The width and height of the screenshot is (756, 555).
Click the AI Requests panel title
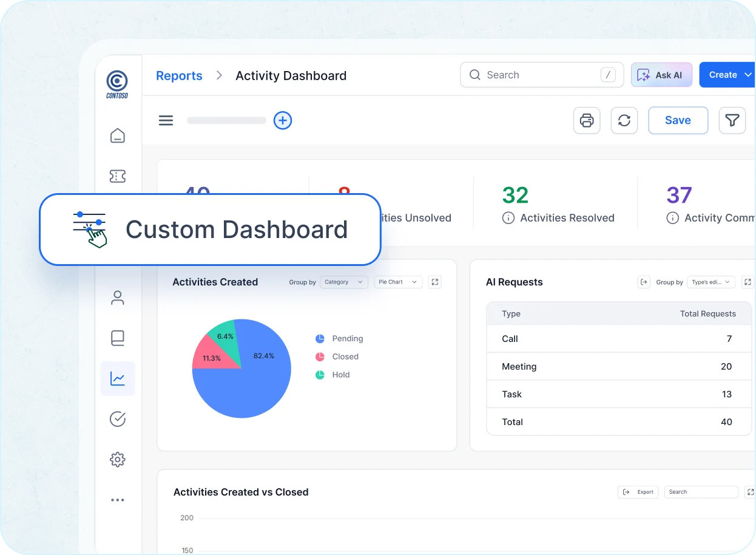(x=515, y=282)
